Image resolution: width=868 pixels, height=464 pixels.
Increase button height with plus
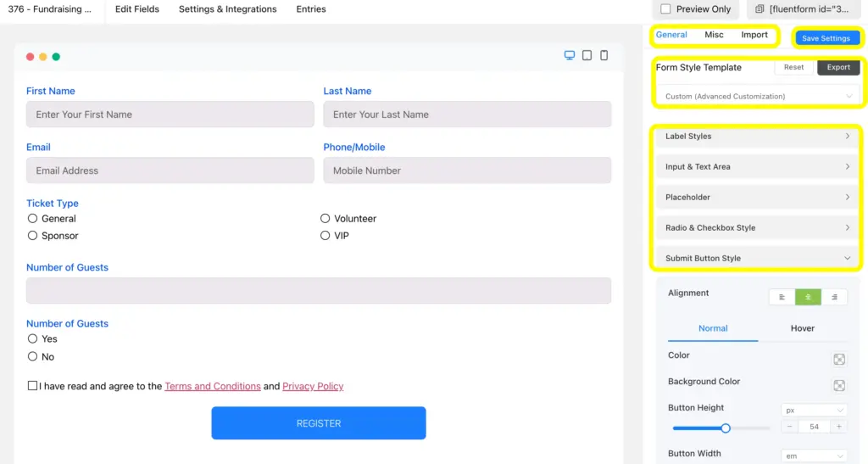(838, 427)
